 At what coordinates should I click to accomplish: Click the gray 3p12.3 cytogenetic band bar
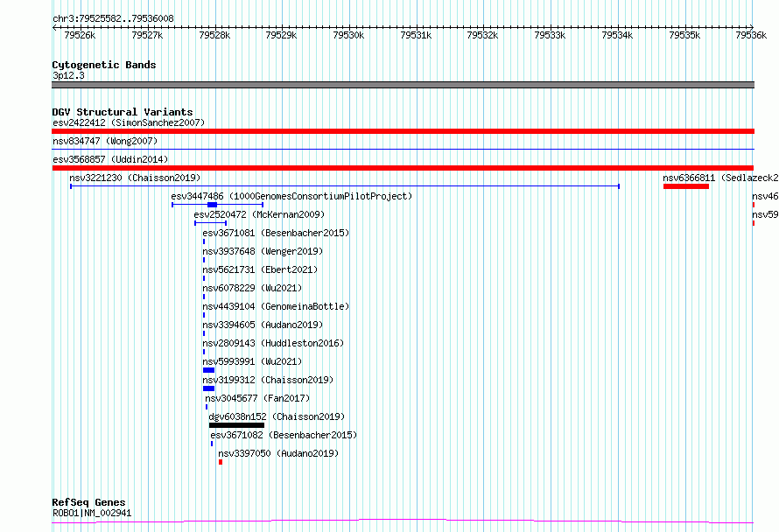[x=403, y=85]
